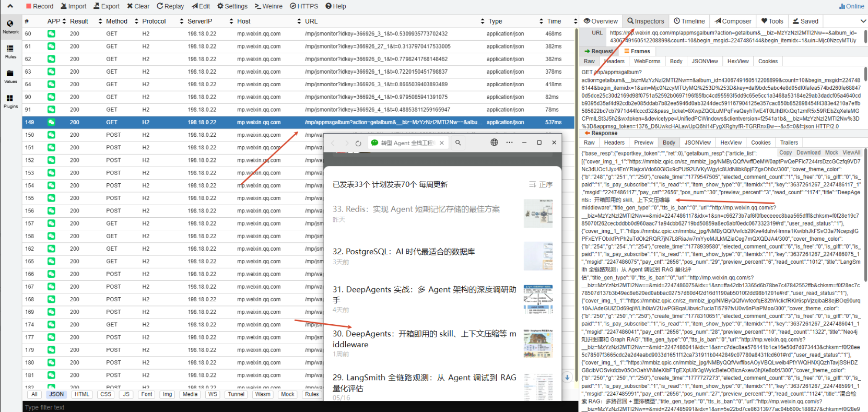Click the search icon in the WeChat browser window
This screenshot has height=412, width=868.
coord(458,143)
